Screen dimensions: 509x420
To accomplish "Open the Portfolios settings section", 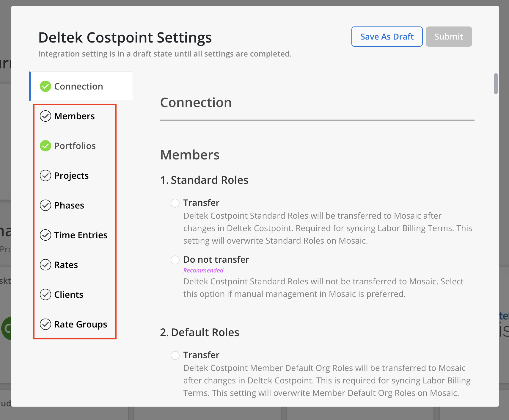I will pos(75,146).
